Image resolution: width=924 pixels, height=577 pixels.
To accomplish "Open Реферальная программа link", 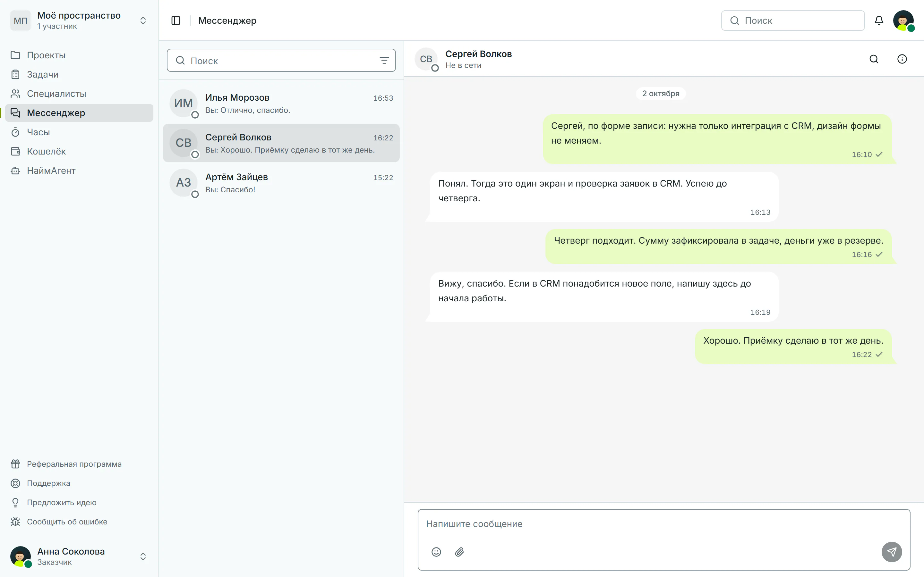I will coord(74,464).
